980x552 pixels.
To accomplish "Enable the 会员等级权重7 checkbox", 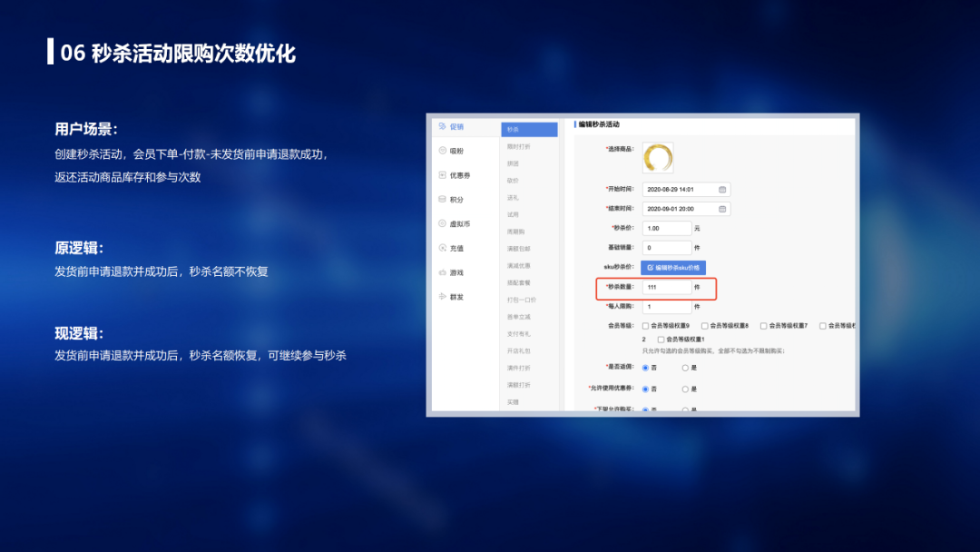I will coord(763,325).
